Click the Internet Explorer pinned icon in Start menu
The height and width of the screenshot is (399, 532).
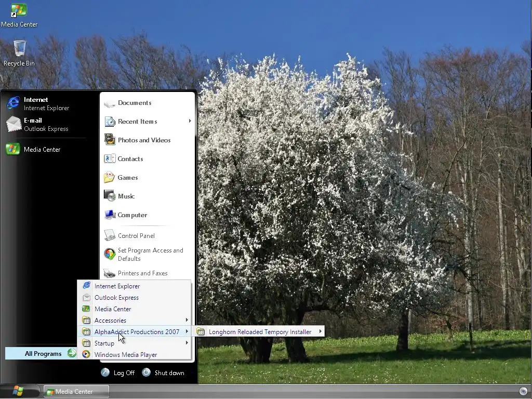pos(13,103)
